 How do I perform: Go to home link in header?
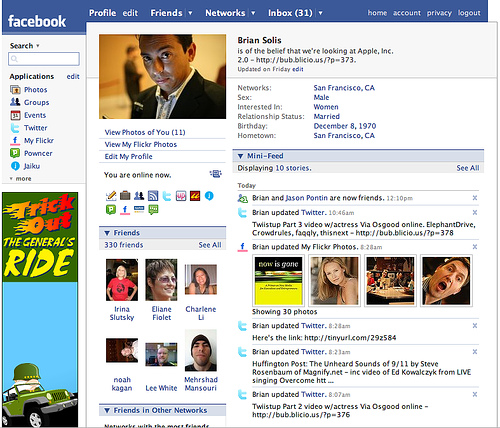pos(377,13)
